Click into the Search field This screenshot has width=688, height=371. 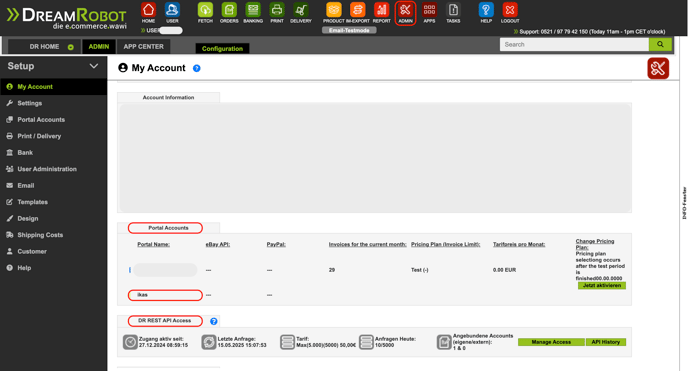point(574,44)
